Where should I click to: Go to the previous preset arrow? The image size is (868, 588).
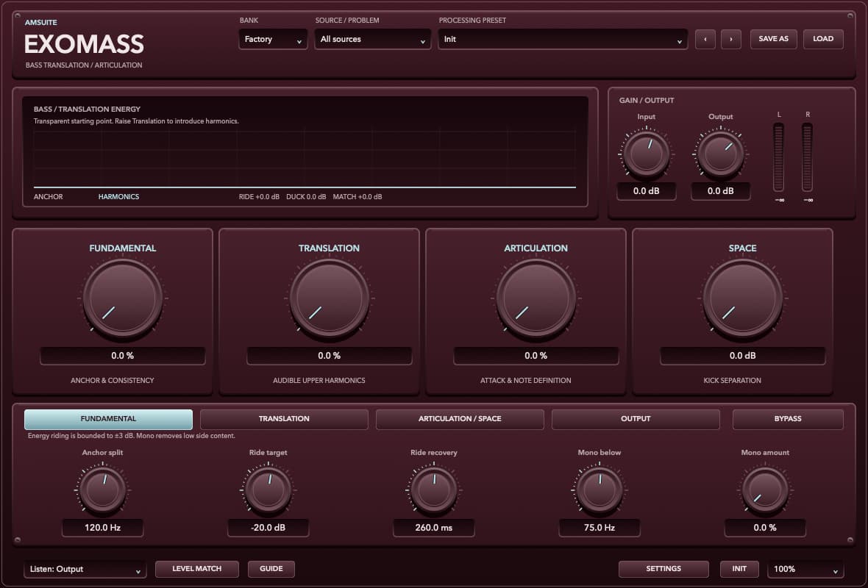(x=705, y=39)
